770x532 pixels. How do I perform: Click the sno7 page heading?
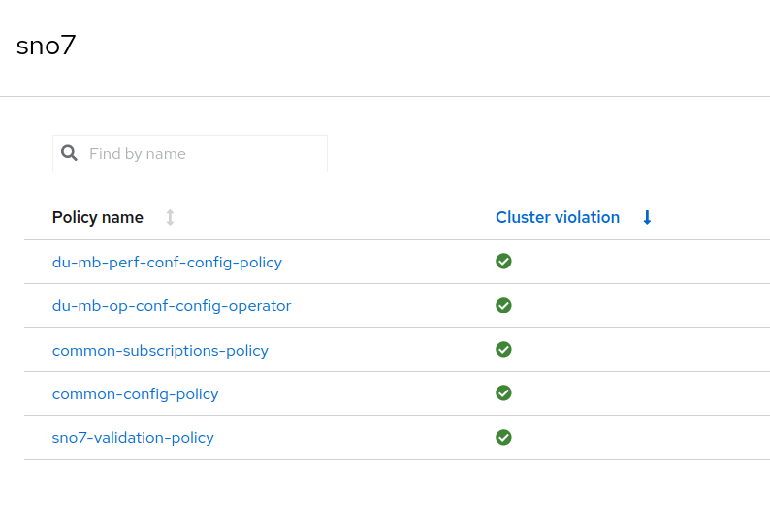point(46,46)
